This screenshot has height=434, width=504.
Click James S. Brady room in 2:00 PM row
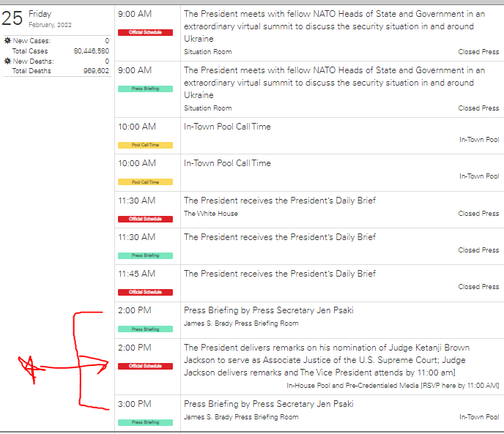(x=241, y=323)
